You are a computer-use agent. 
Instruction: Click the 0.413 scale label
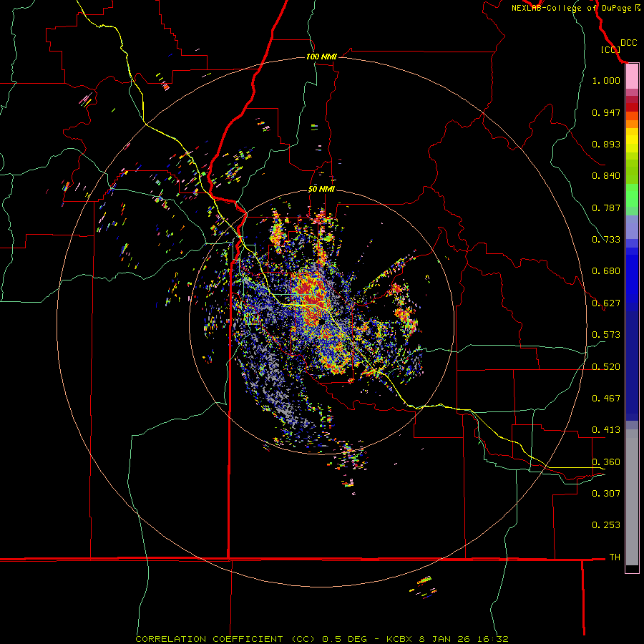606,430
